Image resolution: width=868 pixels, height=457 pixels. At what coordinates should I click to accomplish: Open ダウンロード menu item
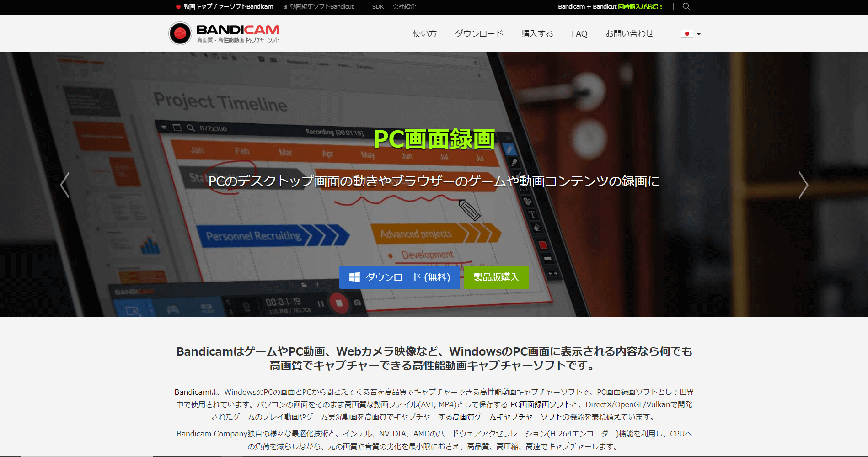pos(479,33)
